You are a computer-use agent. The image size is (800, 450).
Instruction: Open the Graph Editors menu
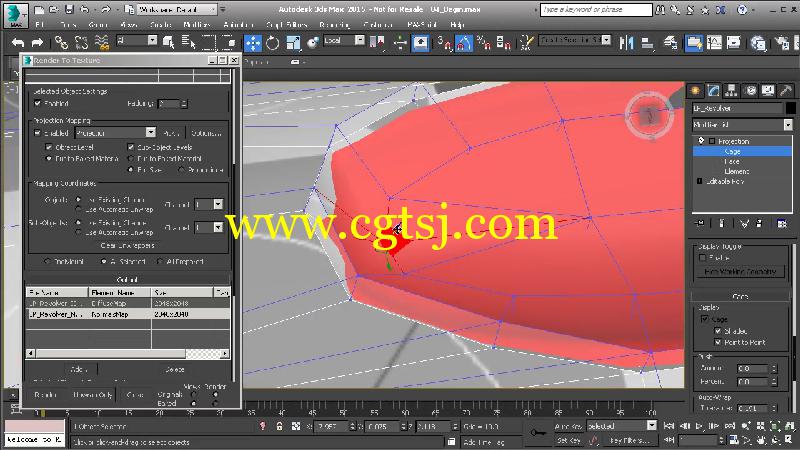[x=286, y=24]
